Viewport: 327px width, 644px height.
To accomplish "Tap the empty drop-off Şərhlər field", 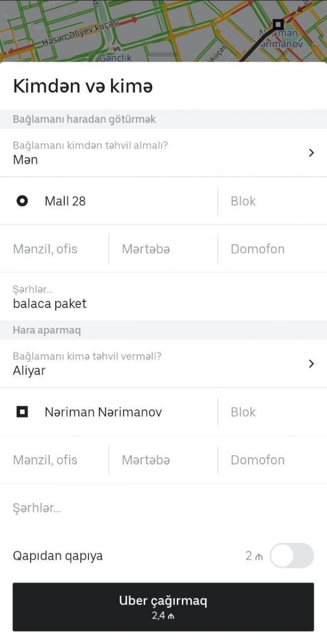I will 161,508.
